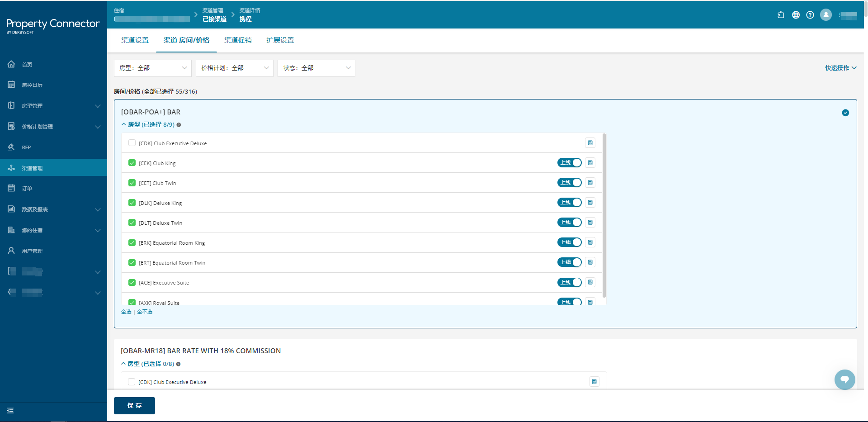Switch to the 渠道促销 tab
Image resolution: width=868 pixels, height=422 pixels.
(x=238, y=40)
